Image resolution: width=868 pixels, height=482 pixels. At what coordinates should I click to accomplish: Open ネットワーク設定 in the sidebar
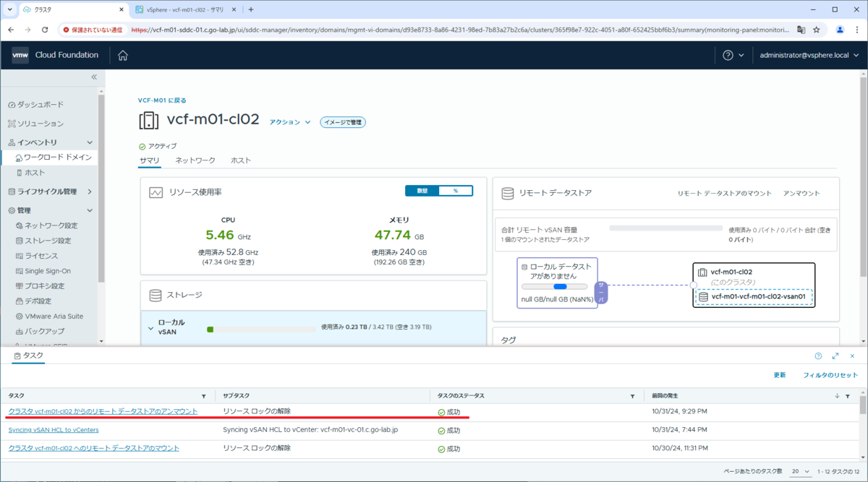click(x=51, y=225)
